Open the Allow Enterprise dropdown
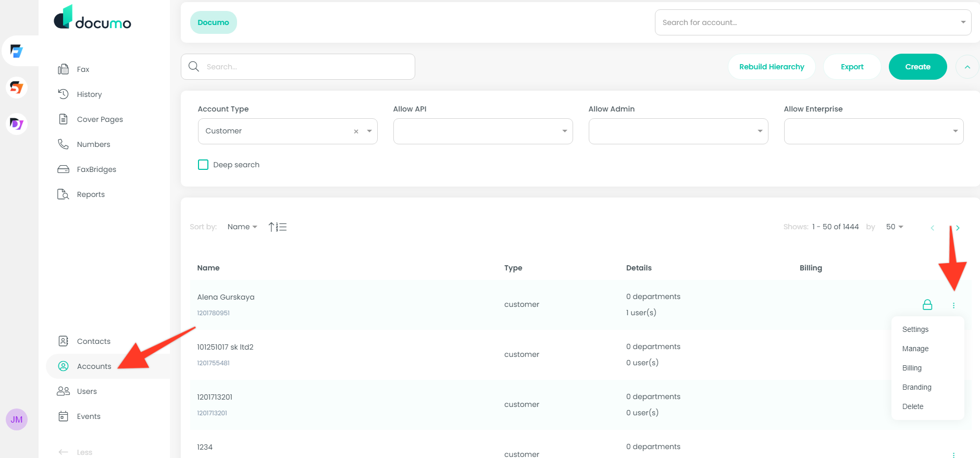The height and width of the screenshot is (458, 980). pyautogui.click(x=874, y=131)
